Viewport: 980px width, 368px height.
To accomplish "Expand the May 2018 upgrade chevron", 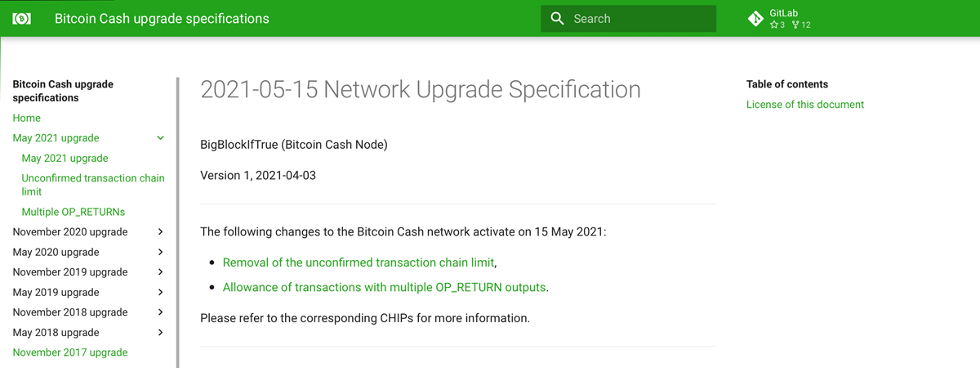I will click(160, 332).
